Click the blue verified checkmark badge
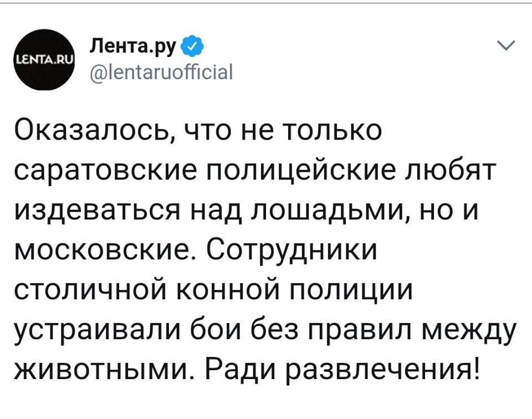The width and height of the screenshot is (532, 419). coord(193,47)
